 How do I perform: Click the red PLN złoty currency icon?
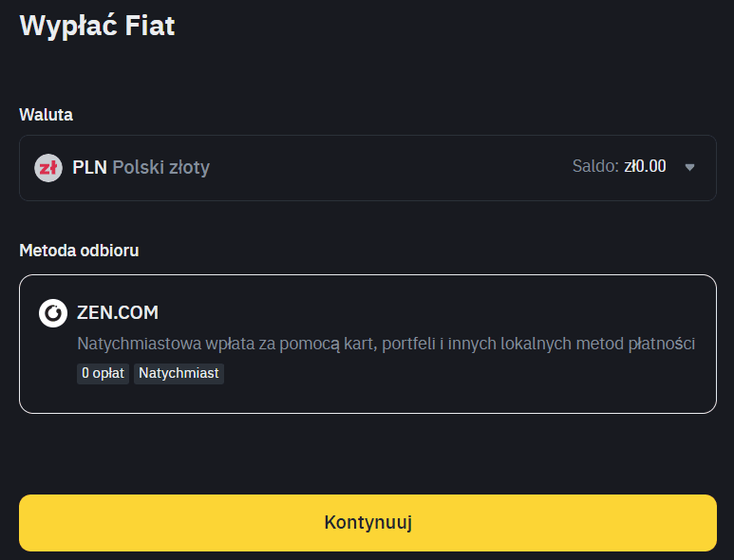48,168
